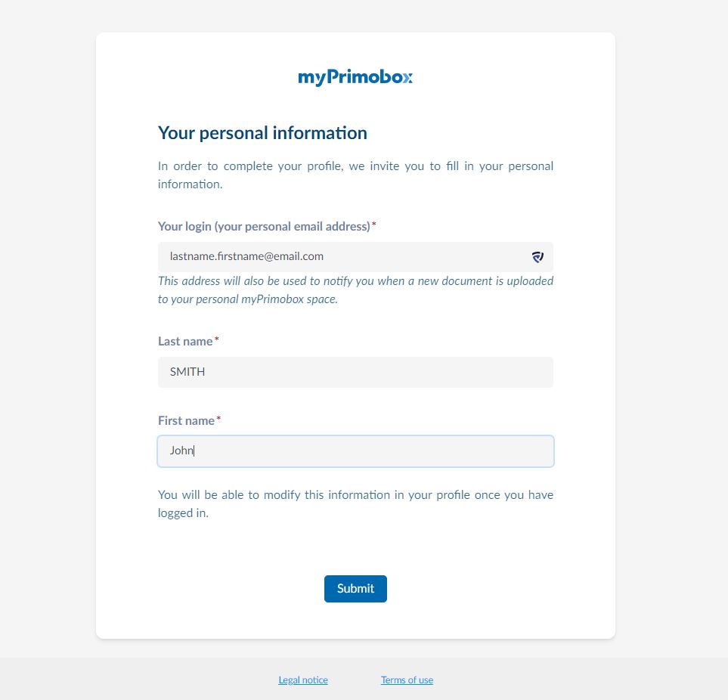Open the password manager shield icon
This screenshot has width=728, height=700.
click(x=537, y=257)
